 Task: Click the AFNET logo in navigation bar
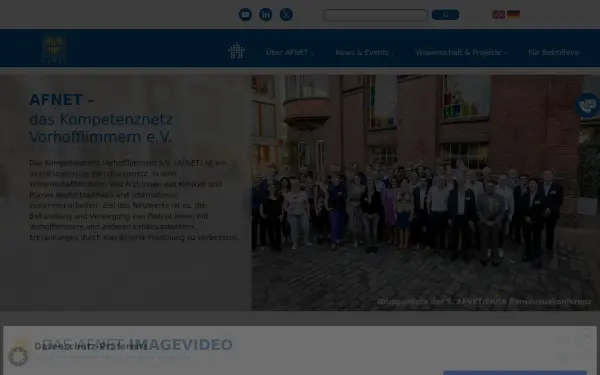coord(55,49)
